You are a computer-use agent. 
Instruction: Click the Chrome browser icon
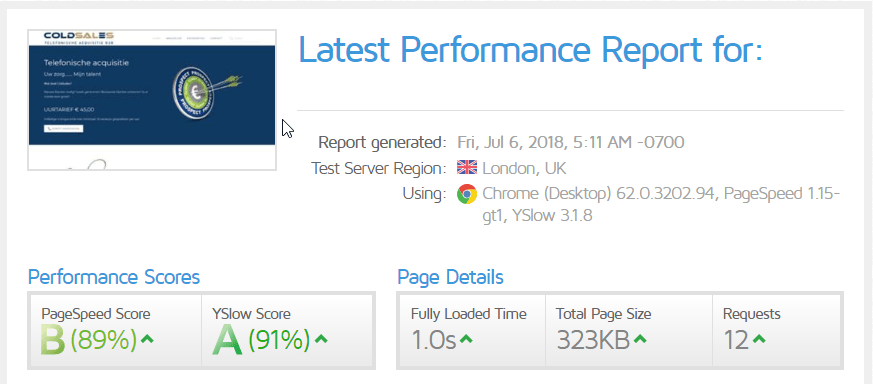pyautogui.click(x=467, y=194)
